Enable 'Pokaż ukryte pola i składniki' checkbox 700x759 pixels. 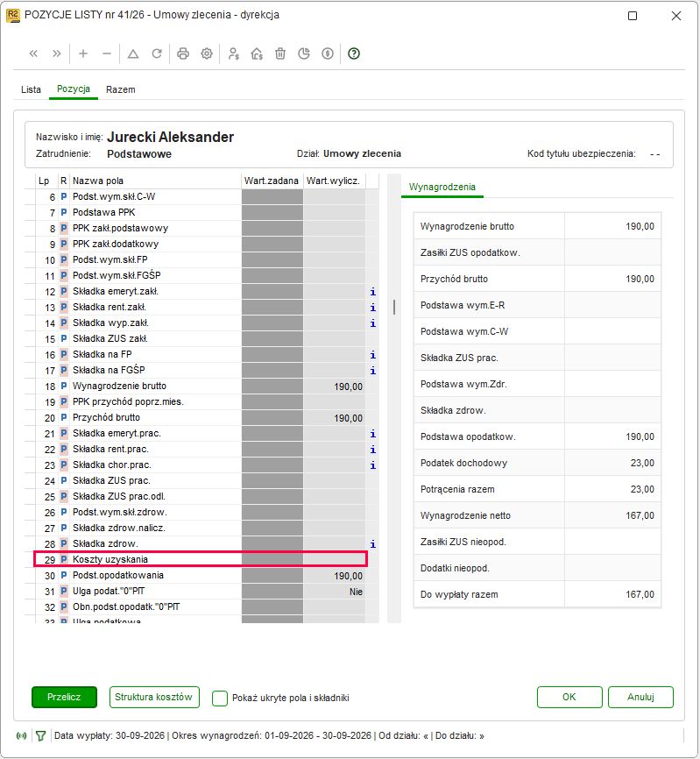(x=220, y=698)
